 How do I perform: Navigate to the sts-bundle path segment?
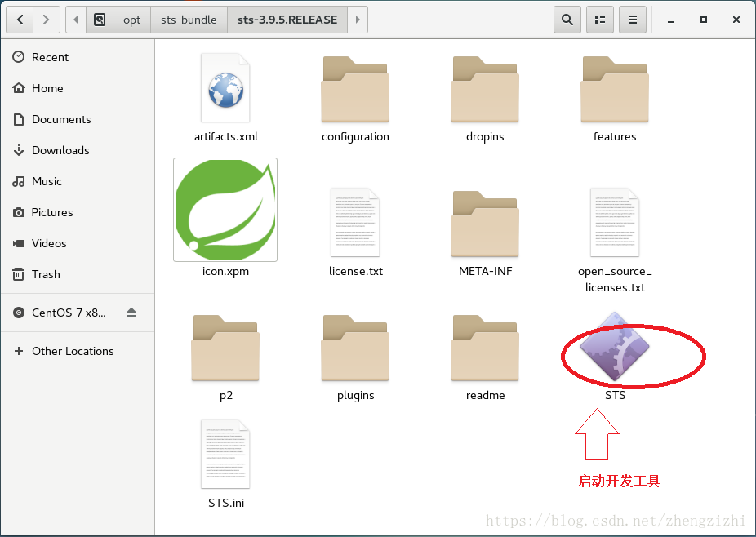[x=189, y=20]
